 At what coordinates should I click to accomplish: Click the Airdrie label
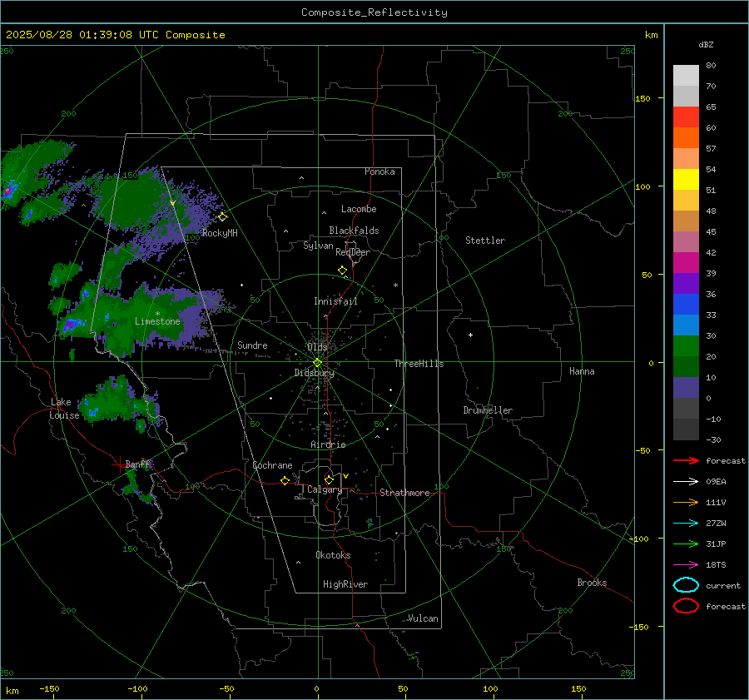tap(328, 444)
